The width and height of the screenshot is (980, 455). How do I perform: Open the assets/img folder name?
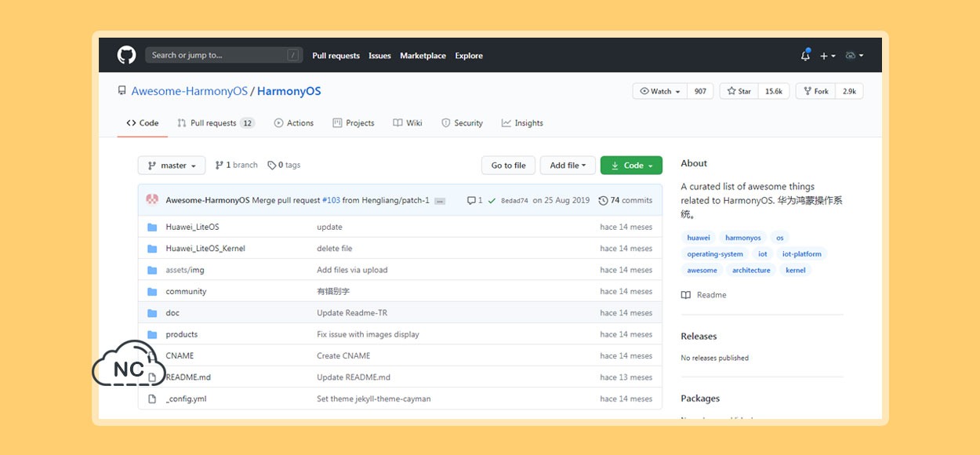click(x=185, y=270)
